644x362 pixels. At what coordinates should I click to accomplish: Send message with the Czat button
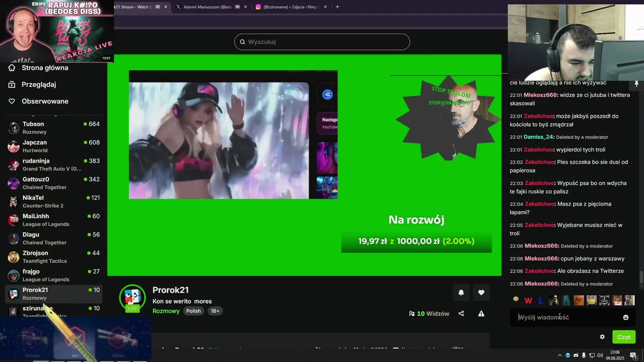pos(624,337)
